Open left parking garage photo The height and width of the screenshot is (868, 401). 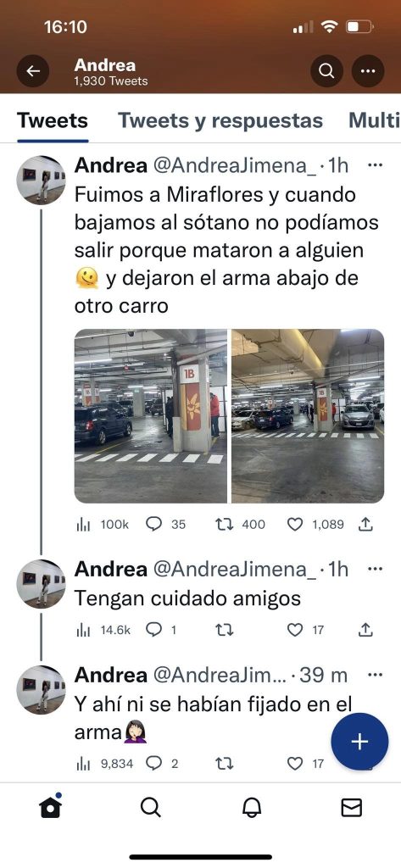[151, 415]
